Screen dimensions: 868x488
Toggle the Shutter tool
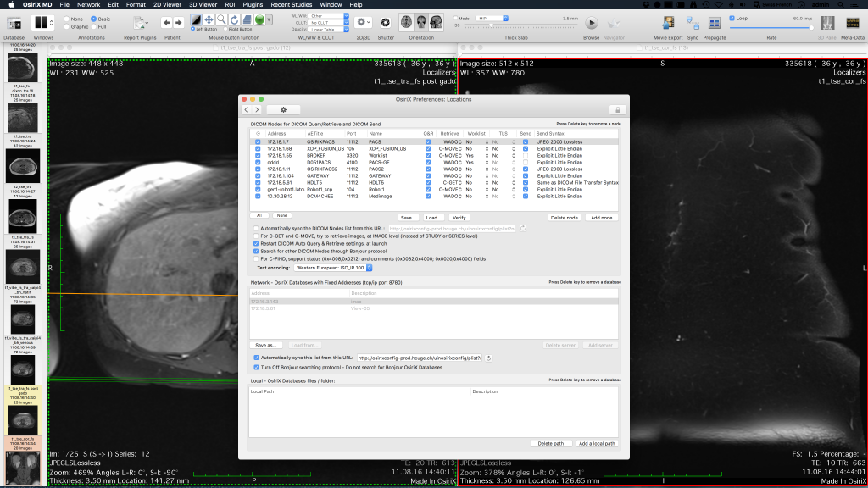click(386, 23)
